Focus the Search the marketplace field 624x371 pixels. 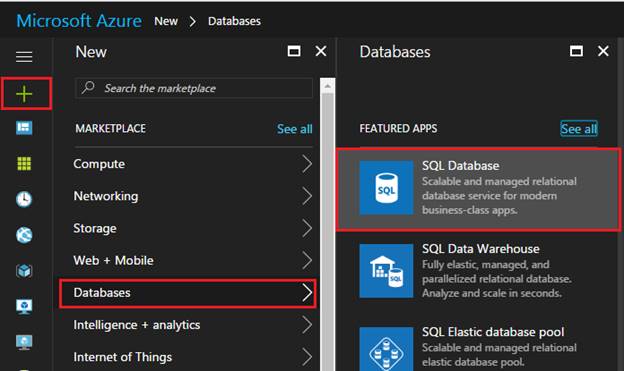(x=194, y=88)
